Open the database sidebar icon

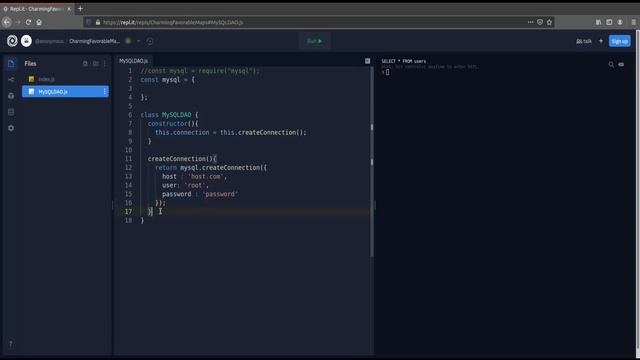coord(11,112)
